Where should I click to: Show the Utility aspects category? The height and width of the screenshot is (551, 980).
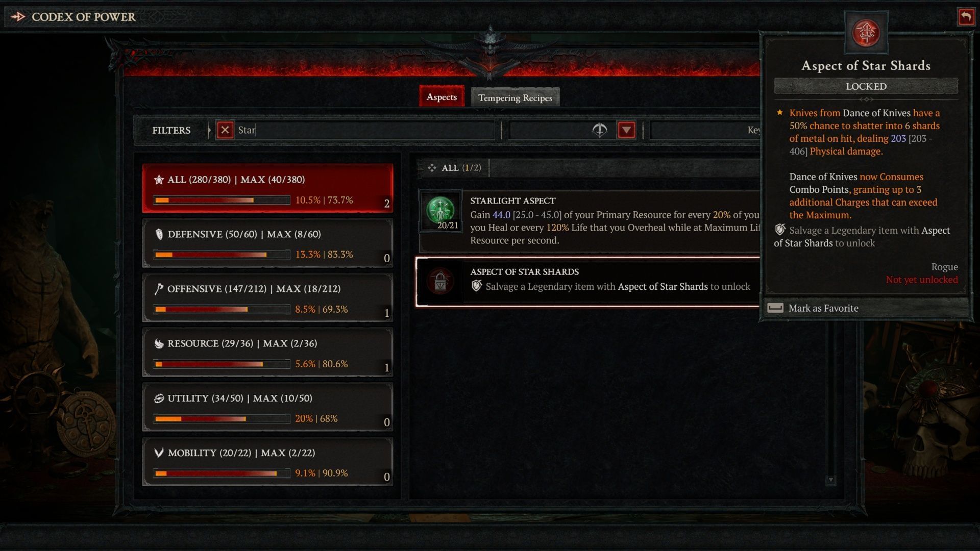267,407
